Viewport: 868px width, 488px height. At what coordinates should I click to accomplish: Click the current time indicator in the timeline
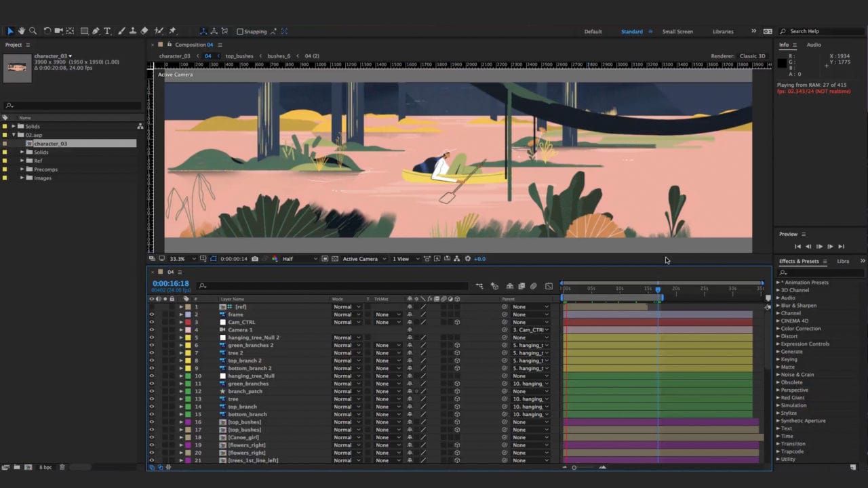pos(658,289)
